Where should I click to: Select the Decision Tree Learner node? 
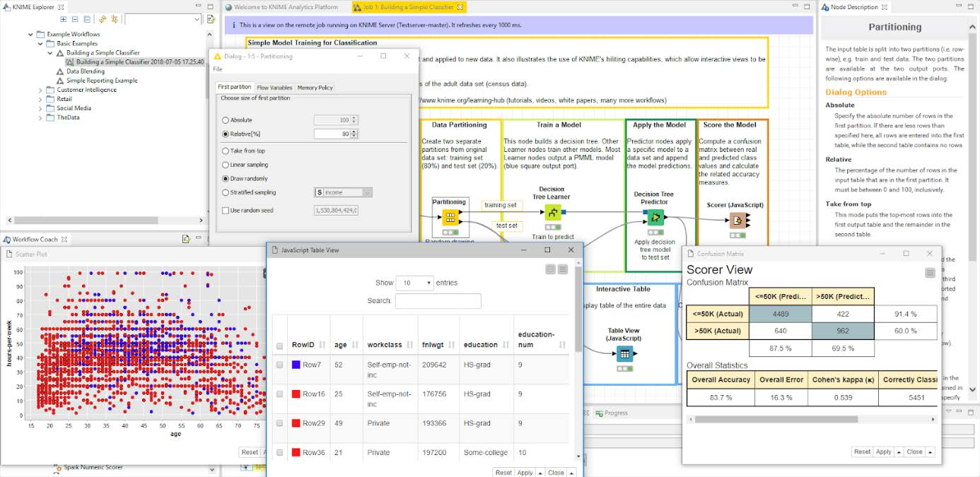pyautogui.click(x=553, y=212)
